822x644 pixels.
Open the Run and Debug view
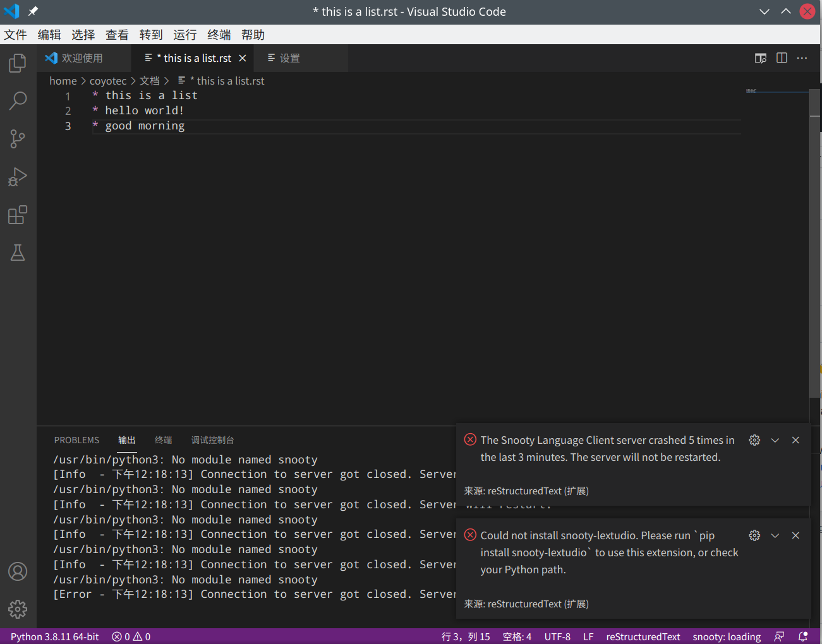point(18,177)
